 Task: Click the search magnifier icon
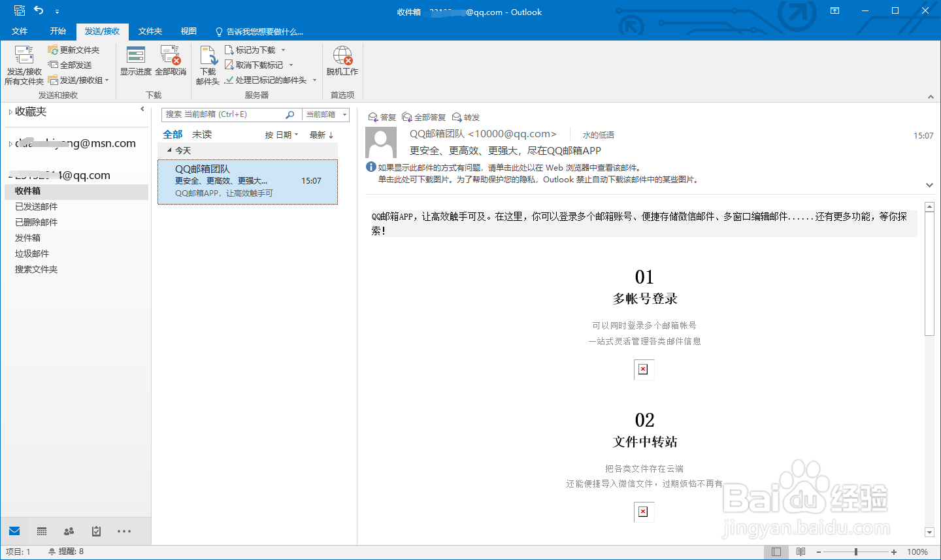(x=290, y=114)
